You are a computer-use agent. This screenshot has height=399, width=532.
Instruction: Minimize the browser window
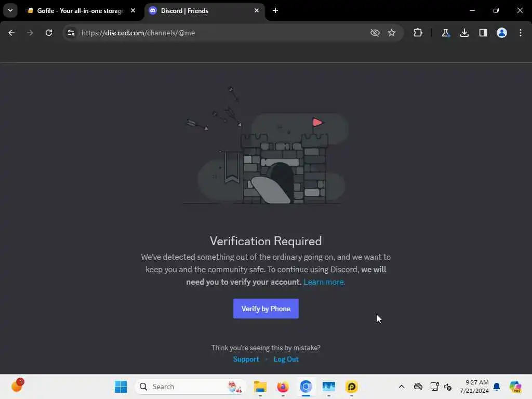pos(472,10)
